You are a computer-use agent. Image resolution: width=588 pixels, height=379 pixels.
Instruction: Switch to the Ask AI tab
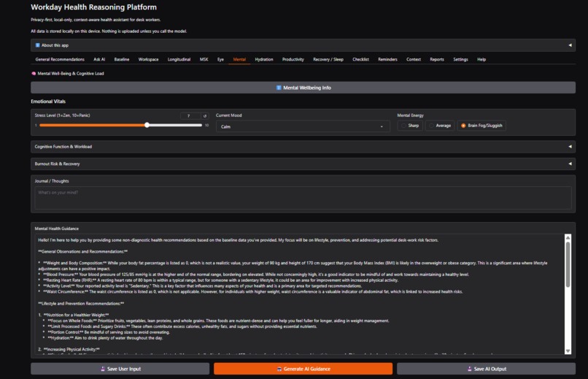99,59
